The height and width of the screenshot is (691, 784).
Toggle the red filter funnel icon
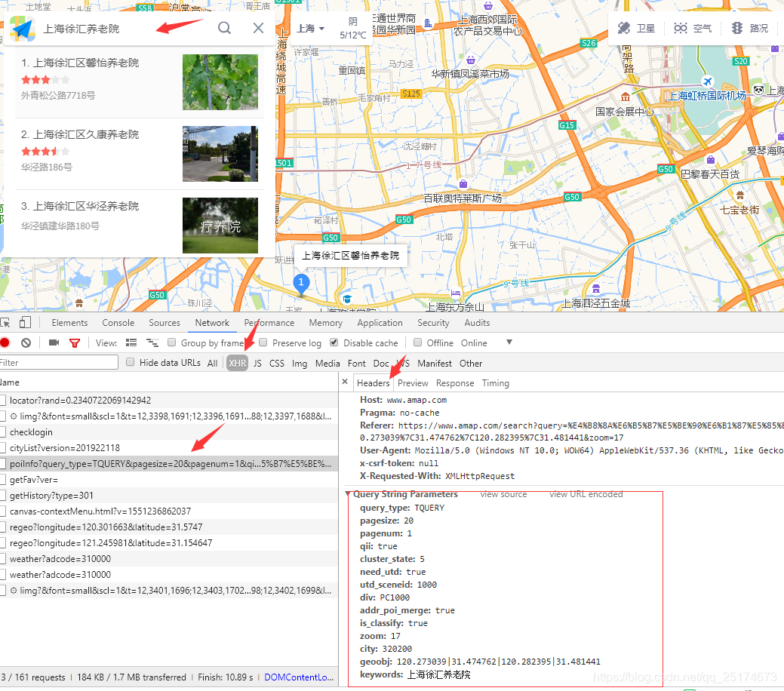(75, 343)
